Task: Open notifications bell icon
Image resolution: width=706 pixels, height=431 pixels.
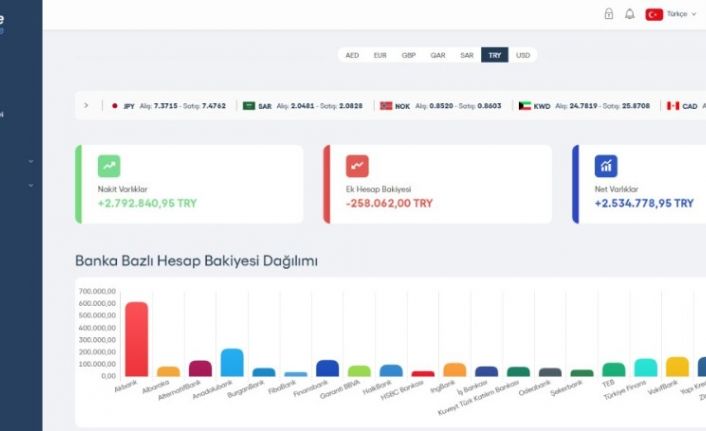Action: tap(630, 14)
